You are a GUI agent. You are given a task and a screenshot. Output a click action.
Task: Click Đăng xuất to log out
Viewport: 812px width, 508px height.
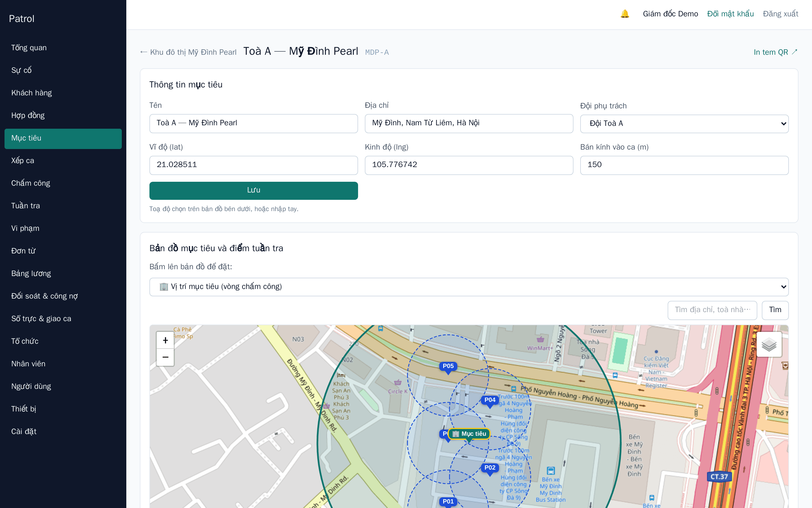click(x=780, y=14)
